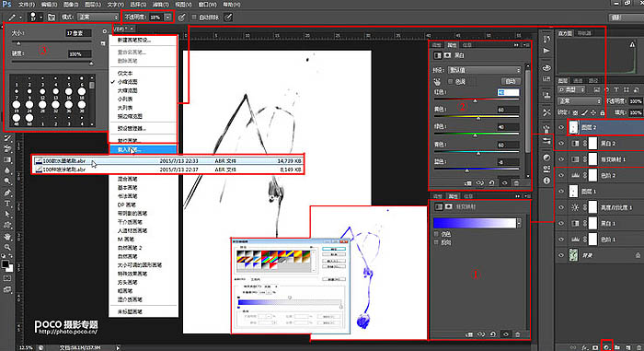Hide the 黑白 2 layer via eye icon
Viewport: 644px width, 351px height.
point(561,143)
